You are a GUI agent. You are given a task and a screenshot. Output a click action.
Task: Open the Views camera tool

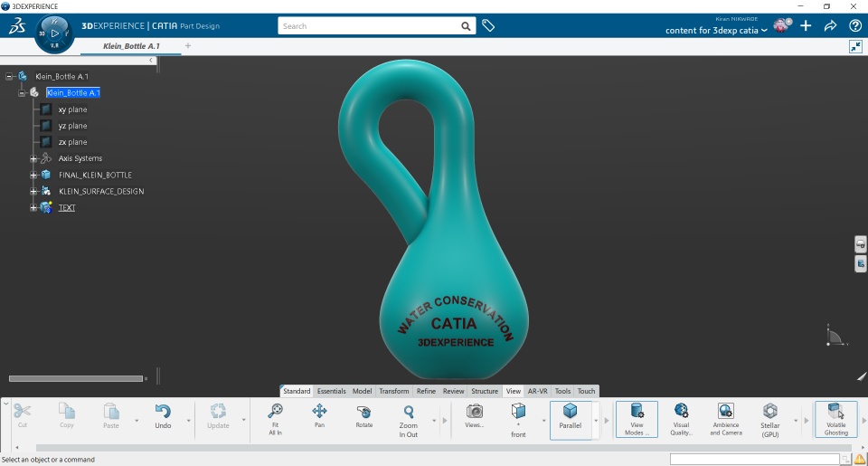pos(474,415)
